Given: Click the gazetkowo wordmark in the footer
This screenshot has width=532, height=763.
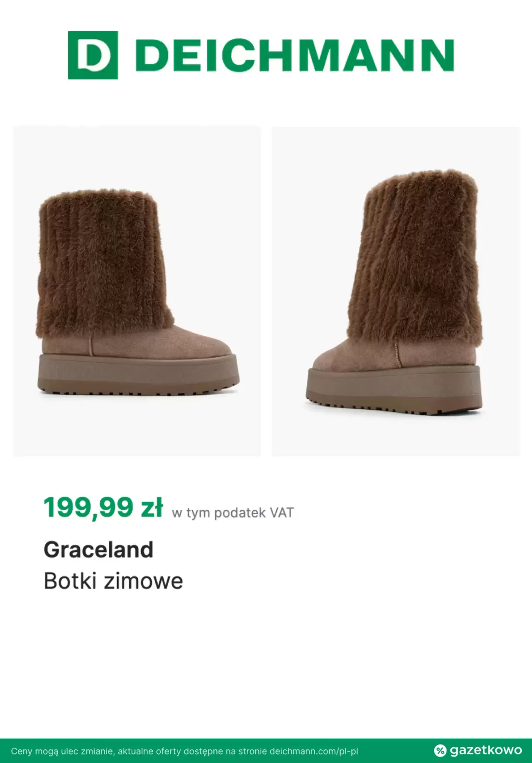Looking at the screenshot, I should 485,750.
